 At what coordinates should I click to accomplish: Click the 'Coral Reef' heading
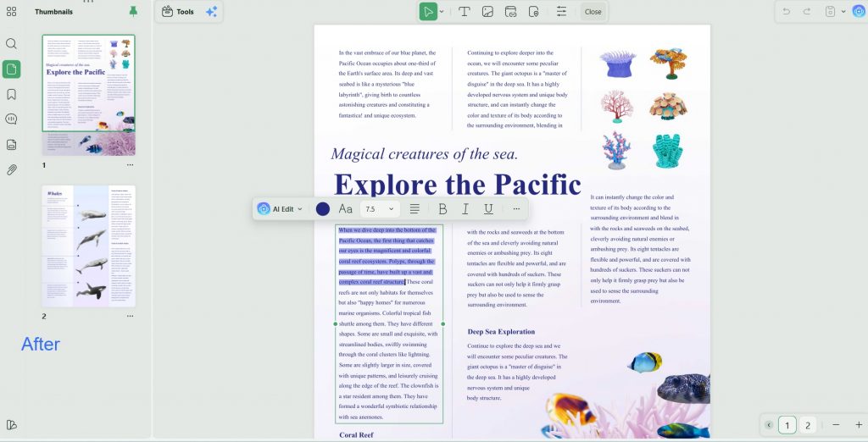(x=356, y=435)
